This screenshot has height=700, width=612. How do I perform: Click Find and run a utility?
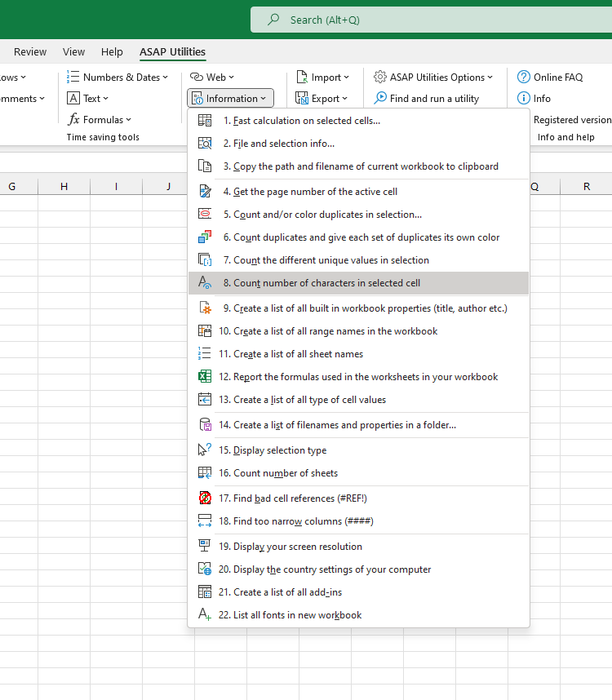[x=426, y=98]
